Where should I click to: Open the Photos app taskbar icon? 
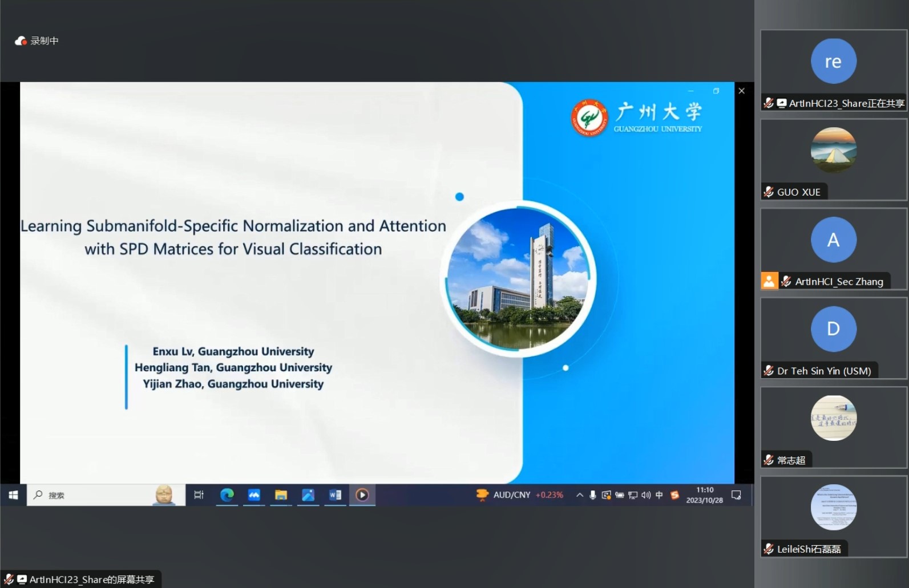point(308,495)
